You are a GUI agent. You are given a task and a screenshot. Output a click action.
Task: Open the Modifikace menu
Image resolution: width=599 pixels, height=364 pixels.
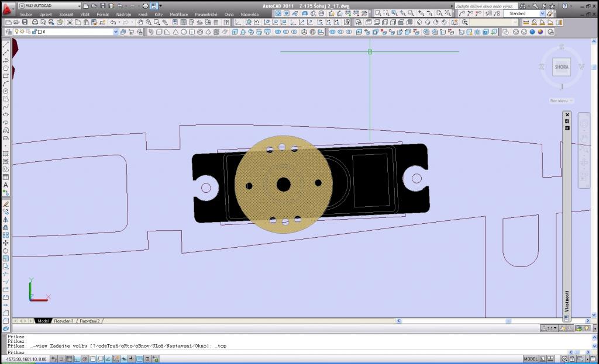tap(178, 14)
